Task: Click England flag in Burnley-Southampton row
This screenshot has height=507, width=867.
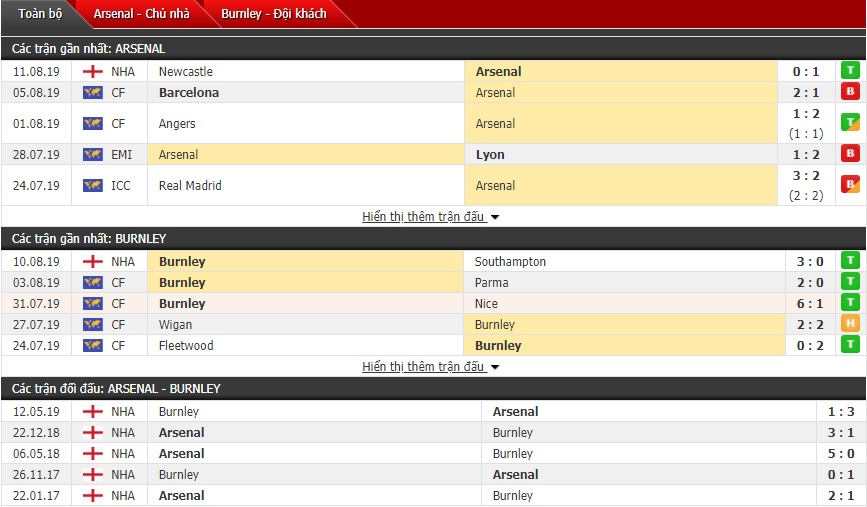Action: point(93,262)
